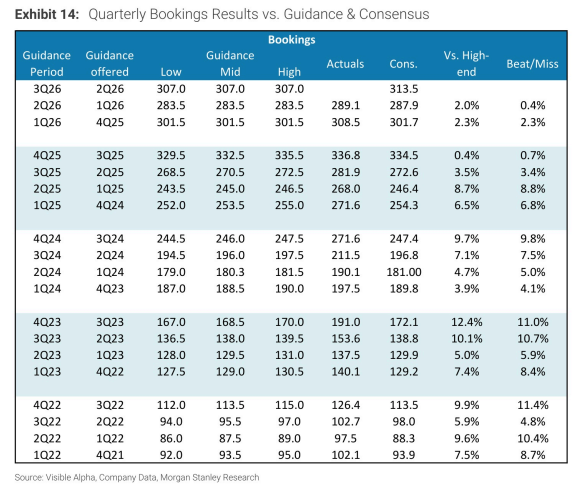Click the 1Q24 guidance period cell
The height and width of the screenshot is (490, 582).
[x=47, y=289]
